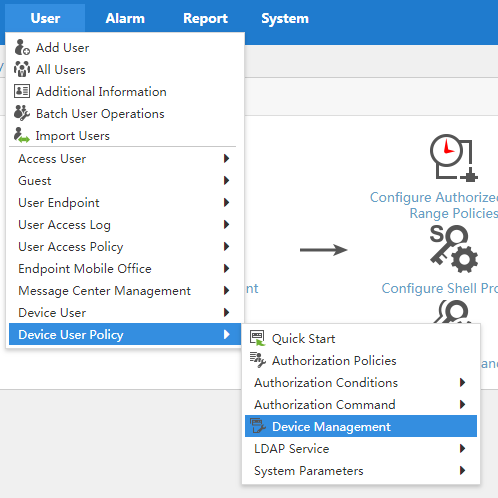Screen dimensions: 498x498
Task: Open the System menu
Action: [285, 18]
